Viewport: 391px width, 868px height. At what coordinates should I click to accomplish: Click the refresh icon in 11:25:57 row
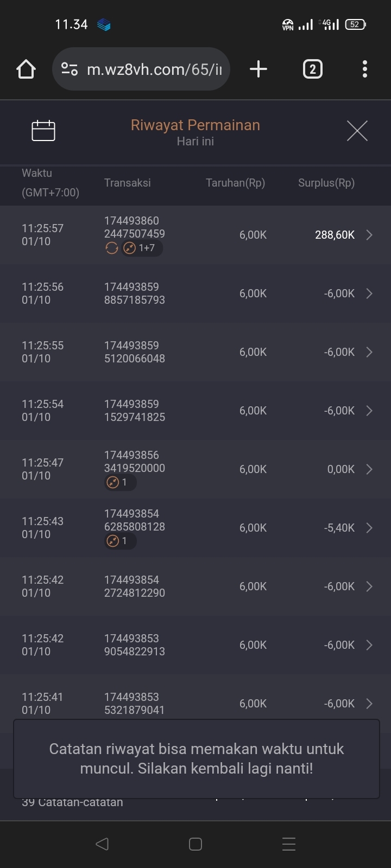(x=112, y=248)
